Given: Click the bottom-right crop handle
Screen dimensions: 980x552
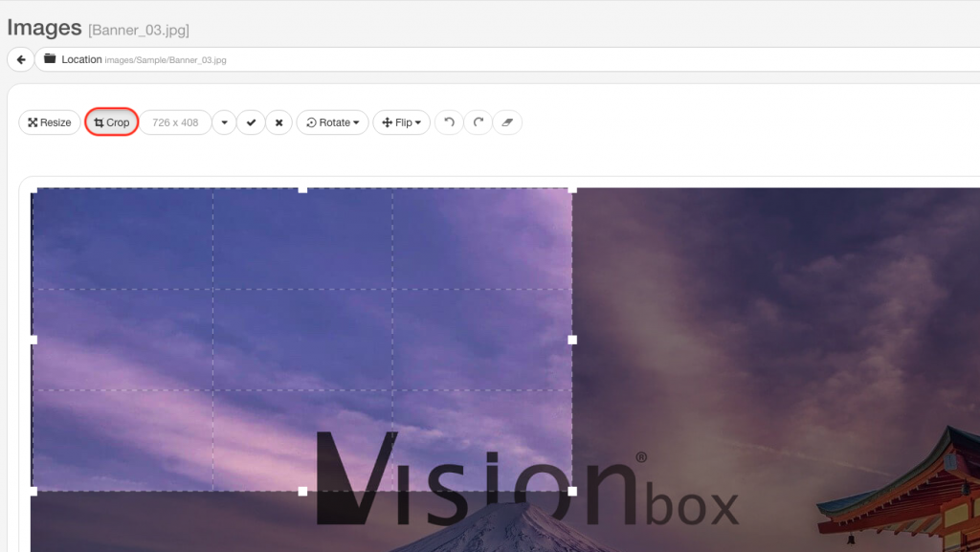Looking at the screenshot, I should (572, 492).
